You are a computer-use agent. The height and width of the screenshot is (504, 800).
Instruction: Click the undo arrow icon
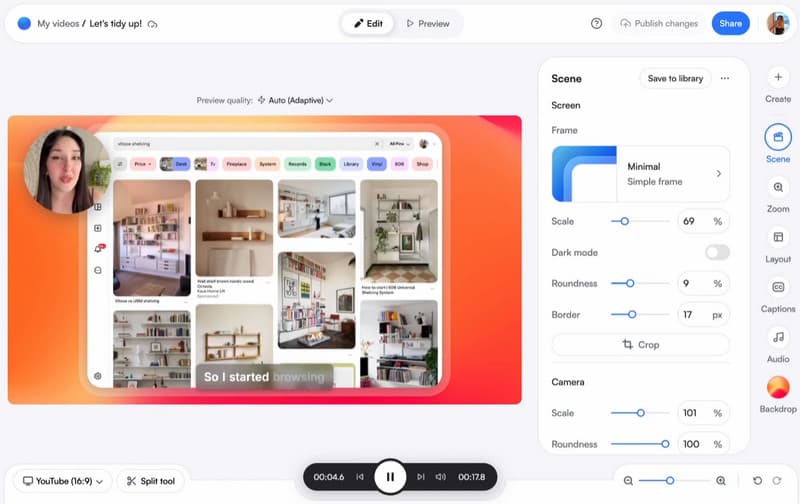tap(757, 481)
